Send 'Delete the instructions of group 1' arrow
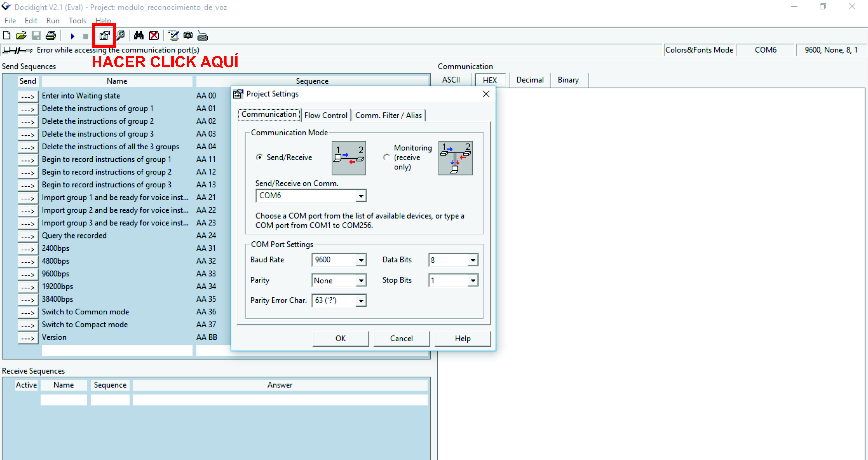The width and height of the screenshot is (868, 460). click(28, 109)
